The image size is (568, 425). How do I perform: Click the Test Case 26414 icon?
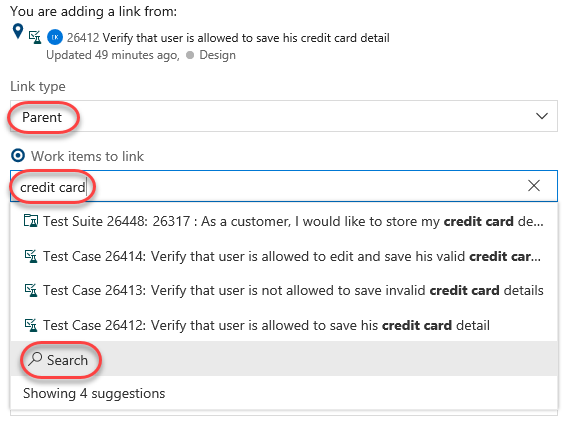[x=31, y=256]
